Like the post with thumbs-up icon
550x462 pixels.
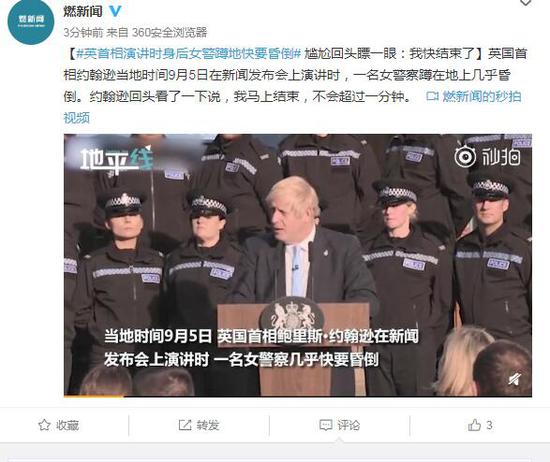(474, 425)
